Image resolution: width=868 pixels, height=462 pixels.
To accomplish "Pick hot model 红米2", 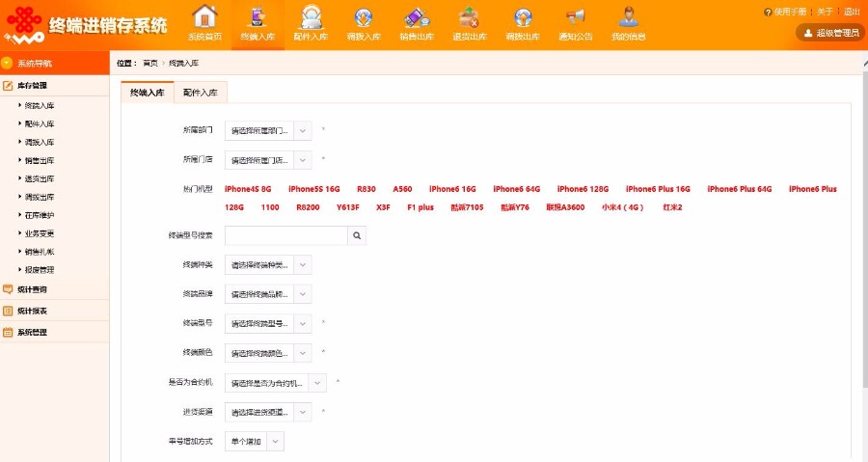I will tap(672, 207).
